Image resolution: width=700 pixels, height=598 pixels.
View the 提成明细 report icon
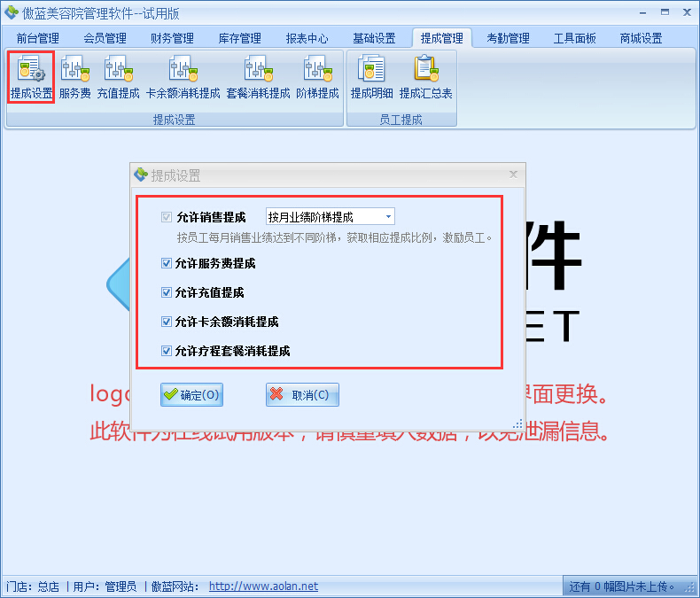[x=372, y=76]
